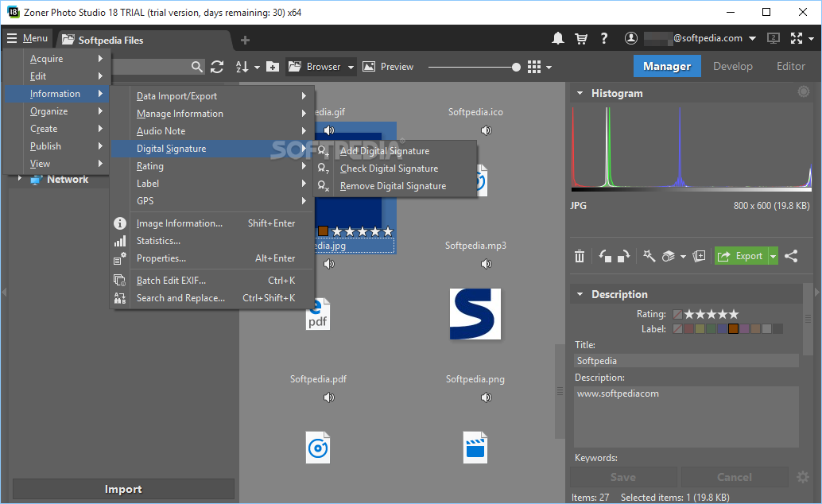Image resolution: width=822 pixels, height=504 pixels.
Task: Open histogram settings gear icon
Action: (803, 91)
